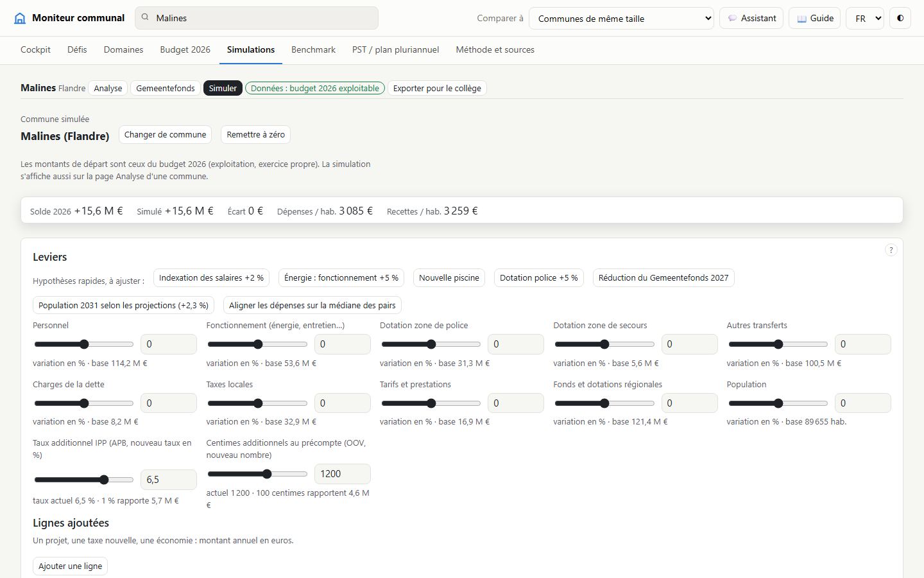924x578 pixels.
Task: Open the Benchmark tab
Action: (313, 49)
